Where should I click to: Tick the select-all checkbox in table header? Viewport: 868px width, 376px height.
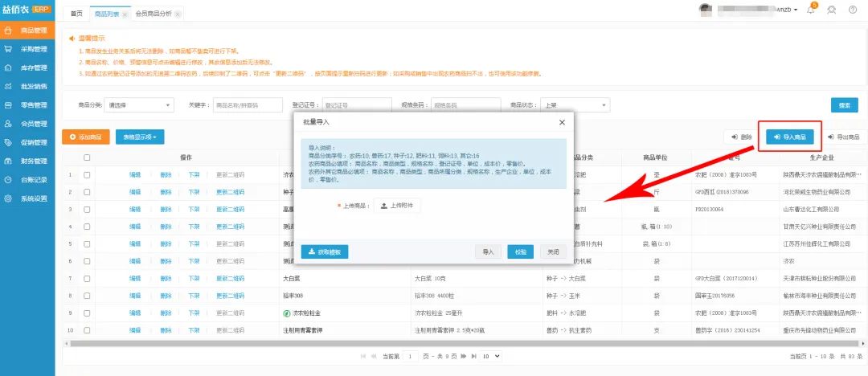click(x=87, y=157)
